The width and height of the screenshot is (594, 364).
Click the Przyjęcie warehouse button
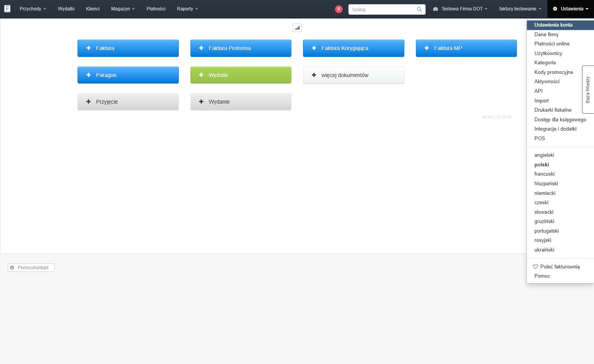tap(128, 102)
